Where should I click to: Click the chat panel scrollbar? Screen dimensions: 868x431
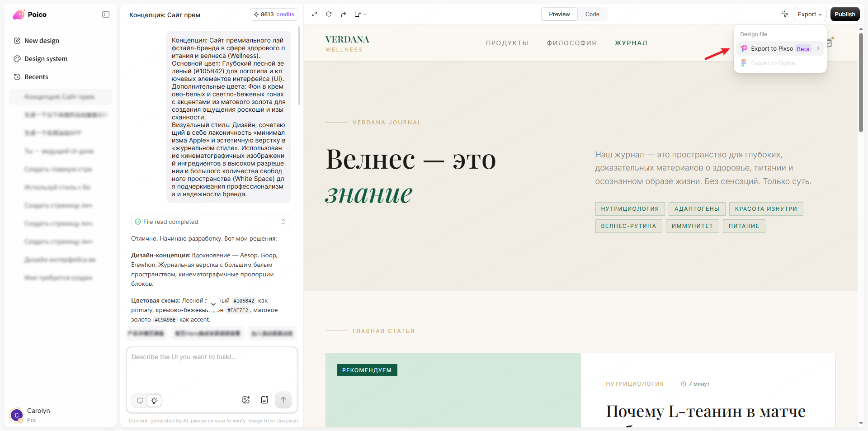click(x=299, y=66)
